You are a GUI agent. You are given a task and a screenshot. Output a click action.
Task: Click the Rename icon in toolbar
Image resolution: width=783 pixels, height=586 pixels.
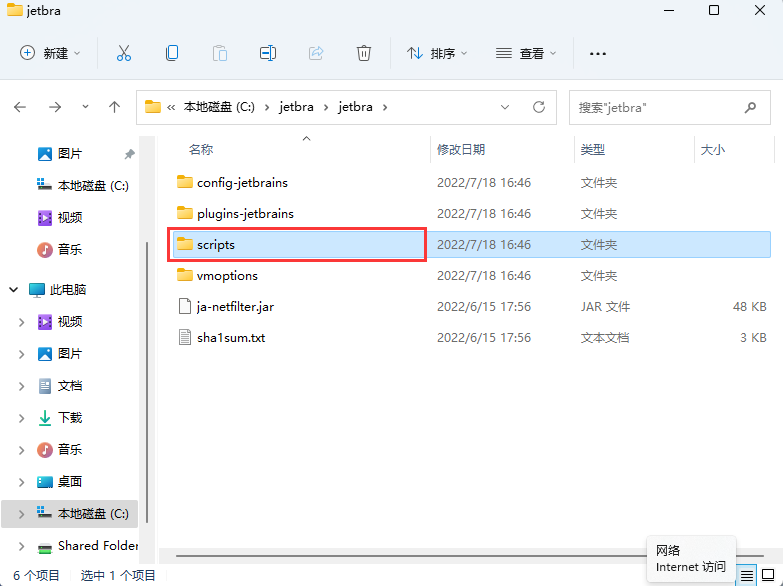(268, 53)
